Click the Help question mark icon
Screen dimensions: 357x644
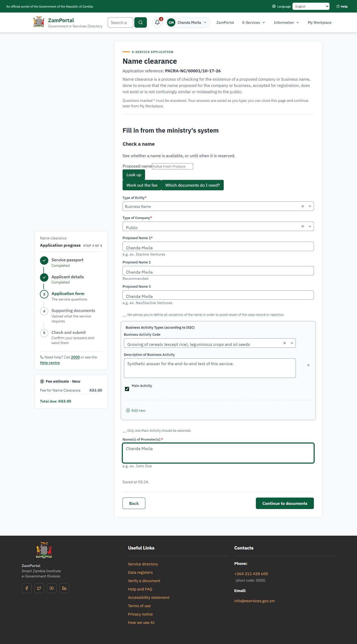tap(338, 7)
